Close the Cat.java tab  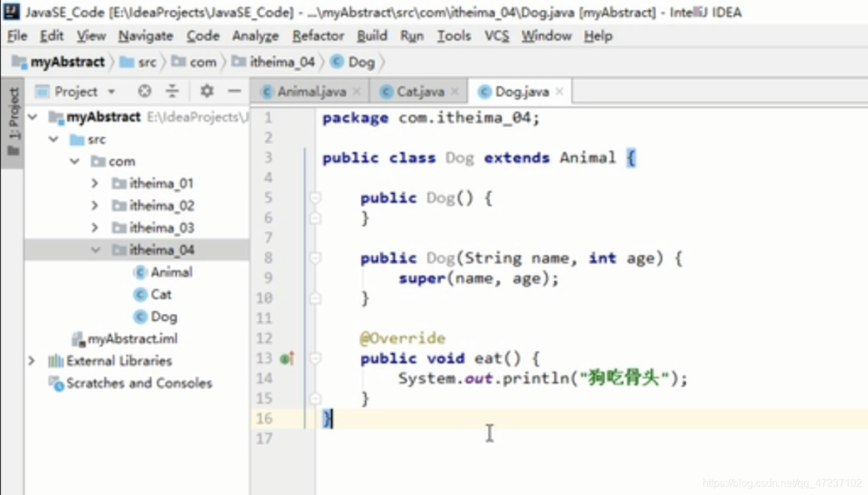[x=455, y=92]
